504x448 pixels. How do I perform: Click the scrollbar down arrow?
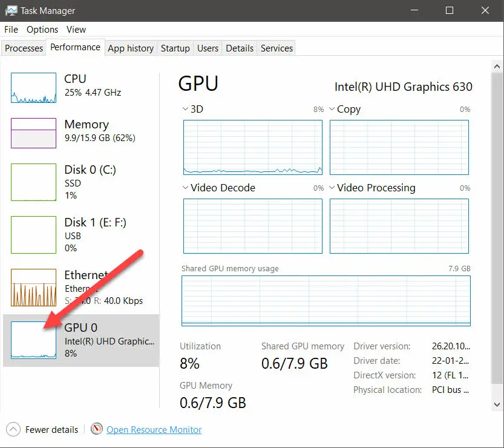(497, 404)
